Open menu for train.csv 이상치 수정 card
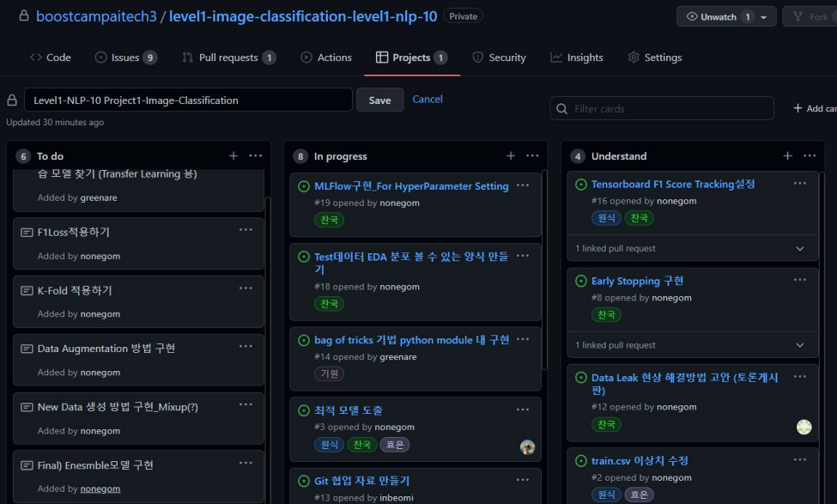837x504 pixels. coord(799,459)
